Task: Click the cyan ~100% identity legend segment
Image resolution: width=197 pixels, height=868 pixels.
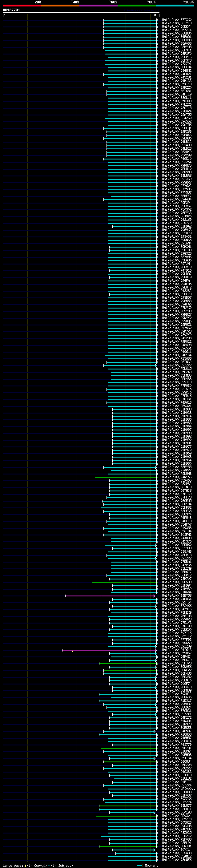Action: pos(175,6)
